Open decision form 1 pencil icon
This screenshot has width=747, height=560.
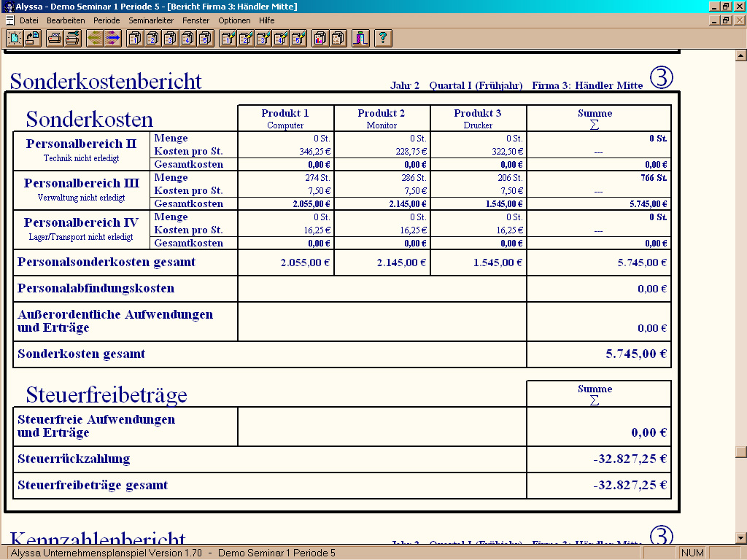tap(228, 38)
